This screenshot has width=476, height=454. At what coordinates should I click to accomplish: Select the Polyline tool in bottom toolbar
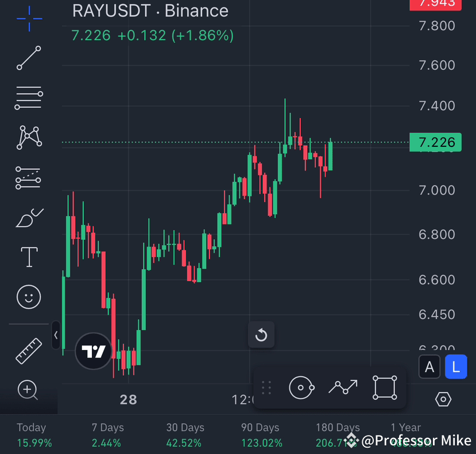point(343,387)
